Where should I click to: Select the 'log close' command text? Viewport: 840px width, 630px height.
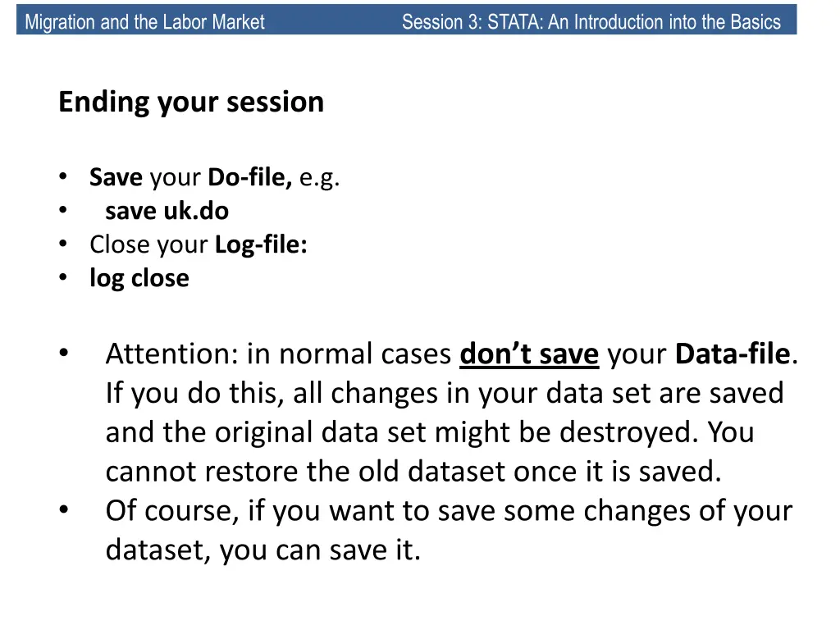[139, 278]
